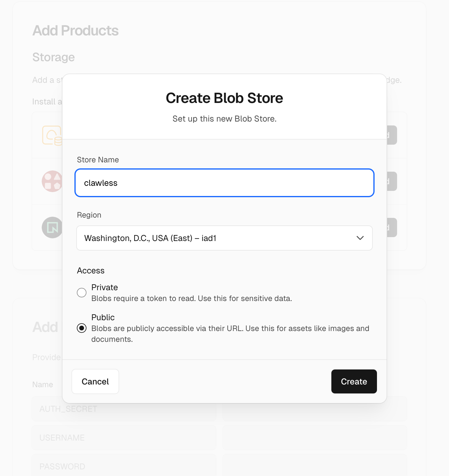Click the Store Name field containing clawless
Image resolution: width=449 pixels, height=476 pixels.
click(x=224, y=183)
